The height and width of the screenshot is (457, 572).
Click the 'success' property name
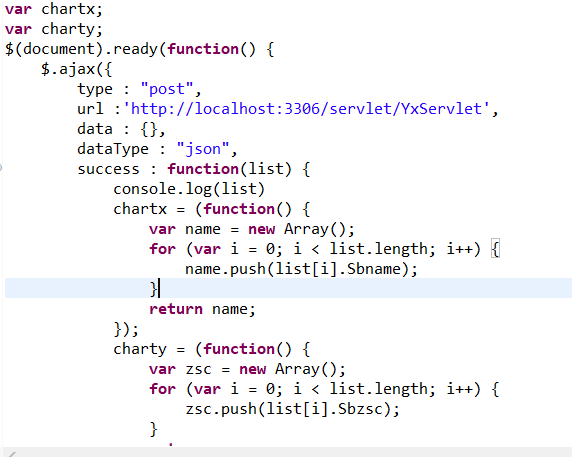108,169
